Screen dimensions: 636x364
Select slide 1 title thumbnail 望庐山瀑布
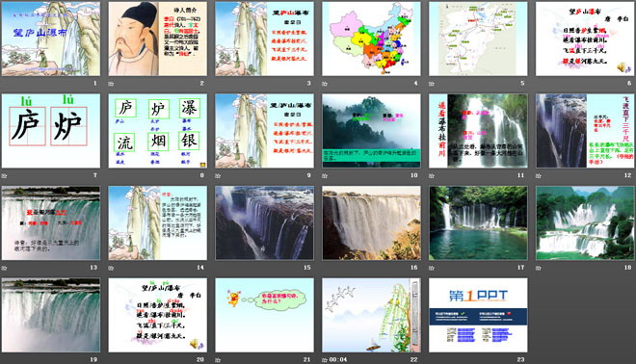[x=51, y=39]
